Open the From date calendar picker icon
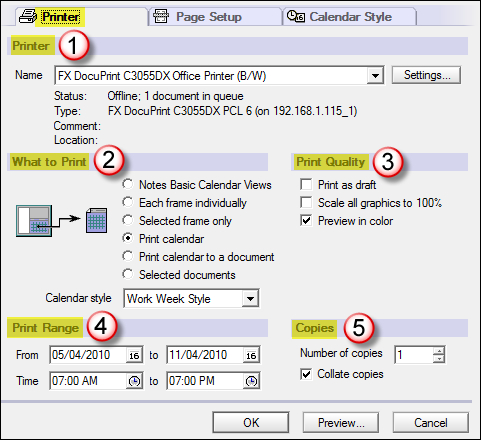The image size is (481, 440). tap(134, 355)
